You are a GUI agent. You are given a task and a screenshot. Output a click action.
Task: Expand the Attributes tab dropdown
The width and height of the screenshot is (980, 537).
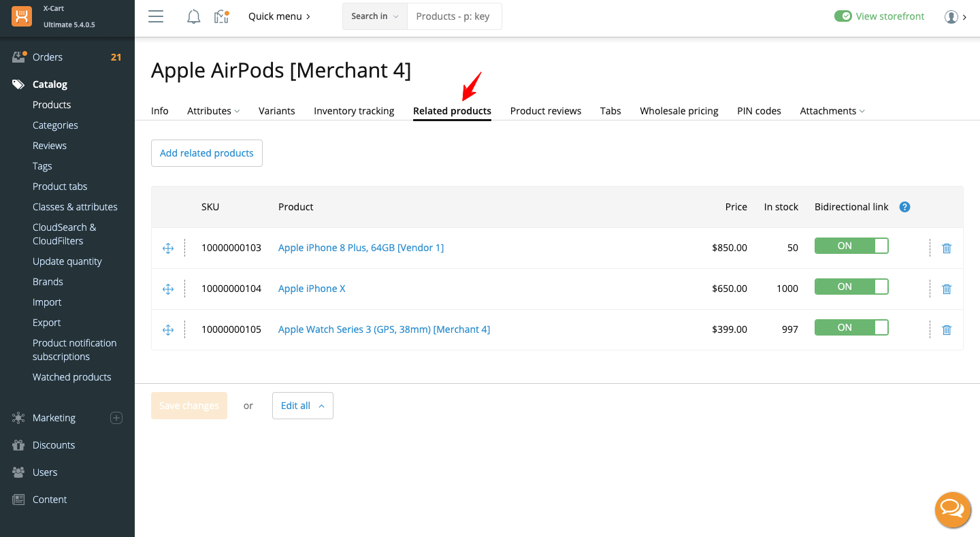(x=213, y=111)
